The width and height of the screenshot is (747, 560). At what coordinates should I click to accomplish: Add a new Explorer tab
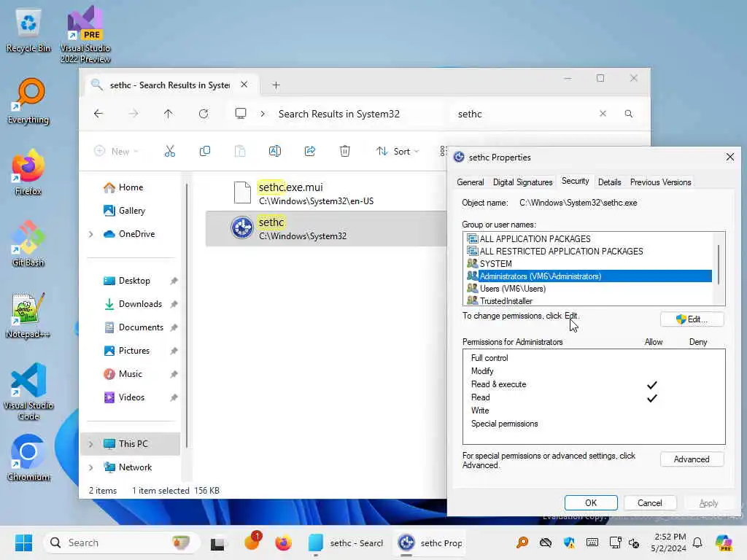click(276, 85)
